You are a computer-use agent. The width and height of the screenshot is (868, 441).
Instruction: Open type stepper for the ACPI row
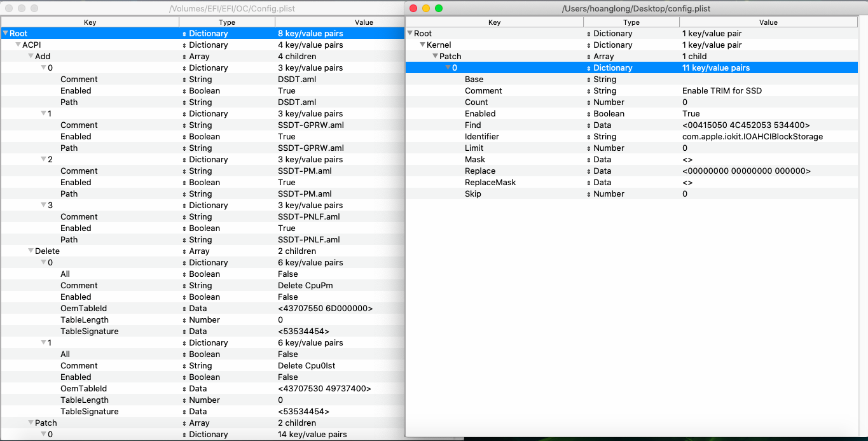pyautogui.click(x=184, y=45)
